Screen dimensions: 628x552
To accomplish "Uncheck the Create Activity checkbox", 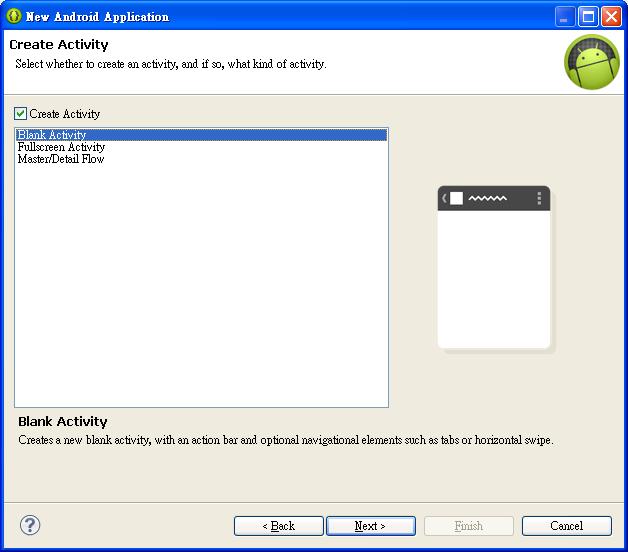I will tap(20, 114).
